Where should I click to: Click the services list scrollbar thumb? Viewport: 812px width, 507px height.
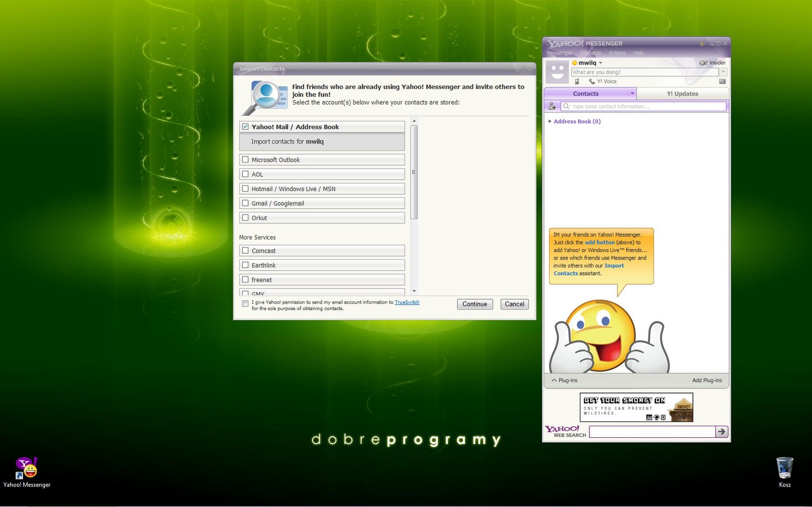414,172
